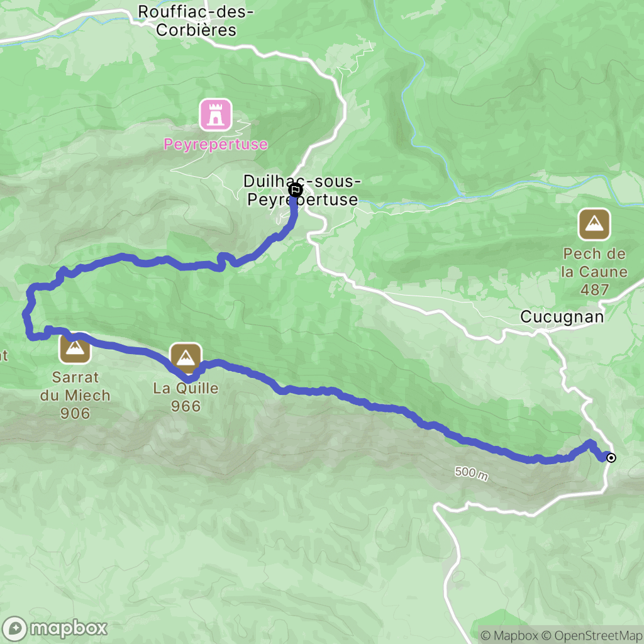Screen dimensions: 644x644
Task: Open the Mapbox logo link
Action: (54, 628)
